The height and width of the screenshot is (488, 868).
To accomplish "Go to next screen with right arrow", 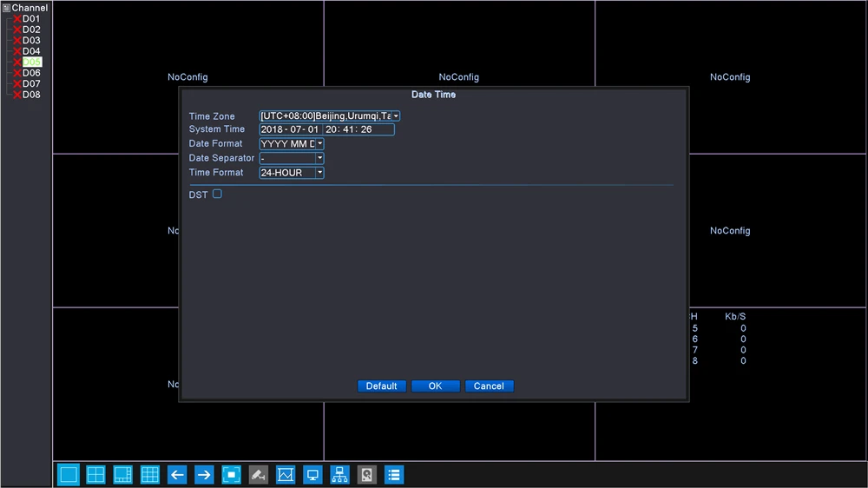I will (x=204, y=475).
